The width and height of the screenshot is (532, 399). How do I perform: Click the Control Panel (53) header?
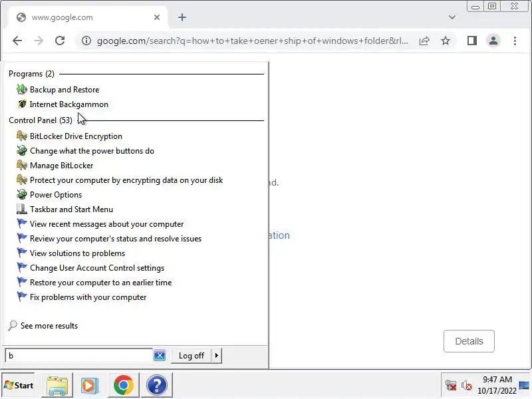pyautogui.click(x=41, y=120)
